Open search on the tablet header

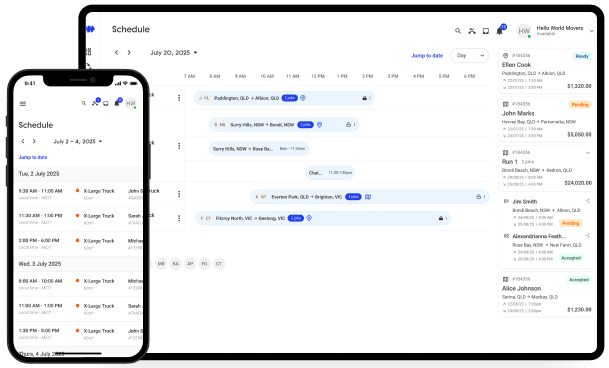point(458,31)
